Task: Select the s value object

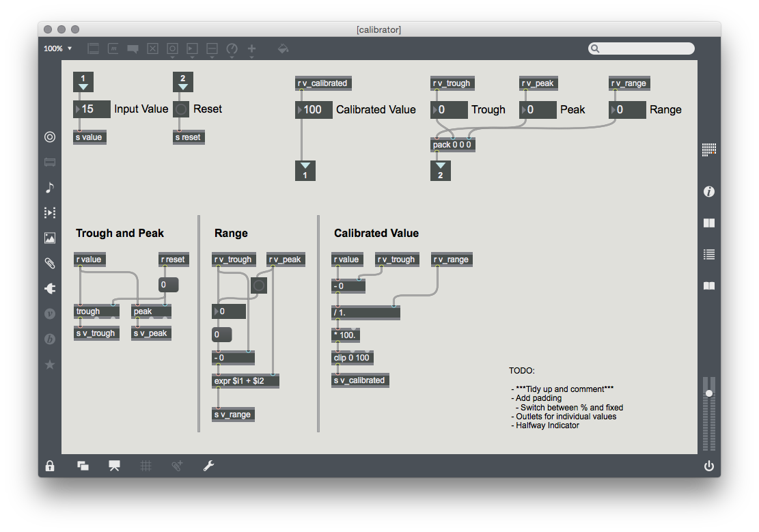Action: coord(89,137)
